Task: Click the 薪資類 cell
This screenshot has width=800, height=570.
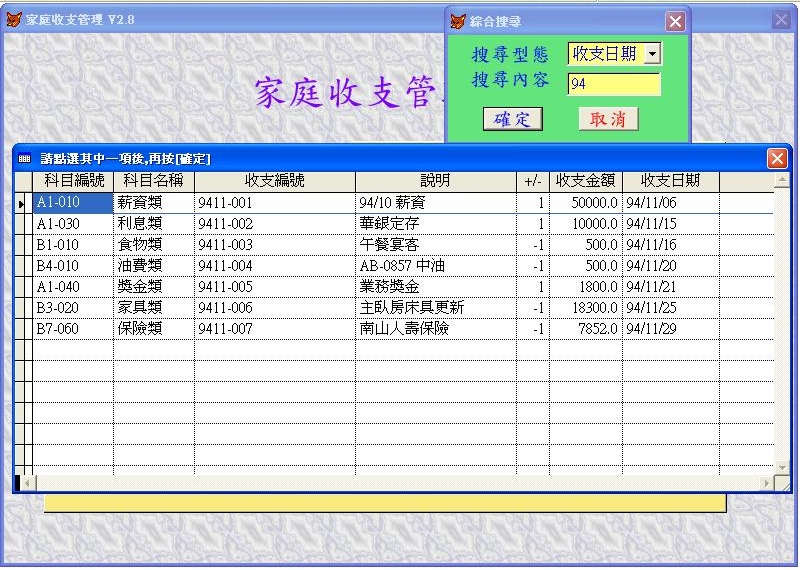Action: tap(154, 203)
